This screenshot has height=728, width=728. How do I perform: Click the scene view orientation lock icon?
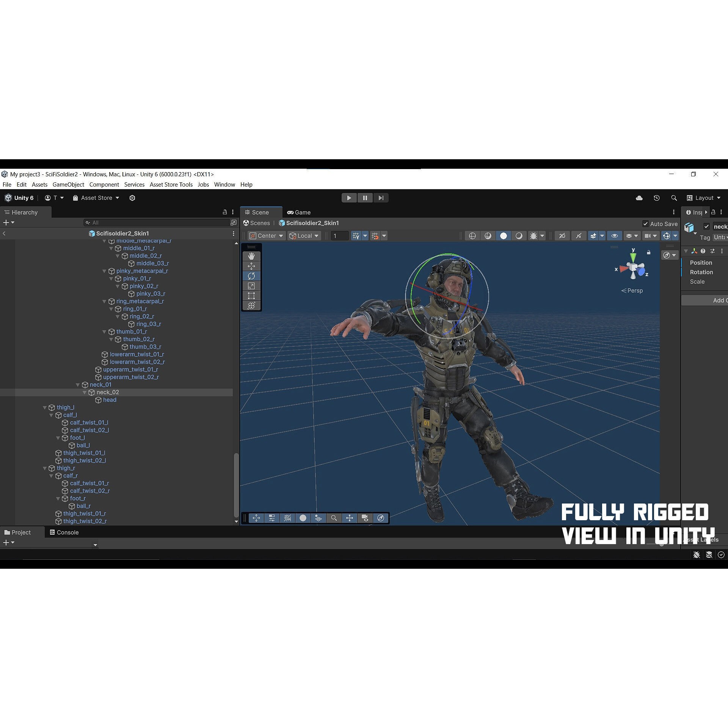(649, 253)
